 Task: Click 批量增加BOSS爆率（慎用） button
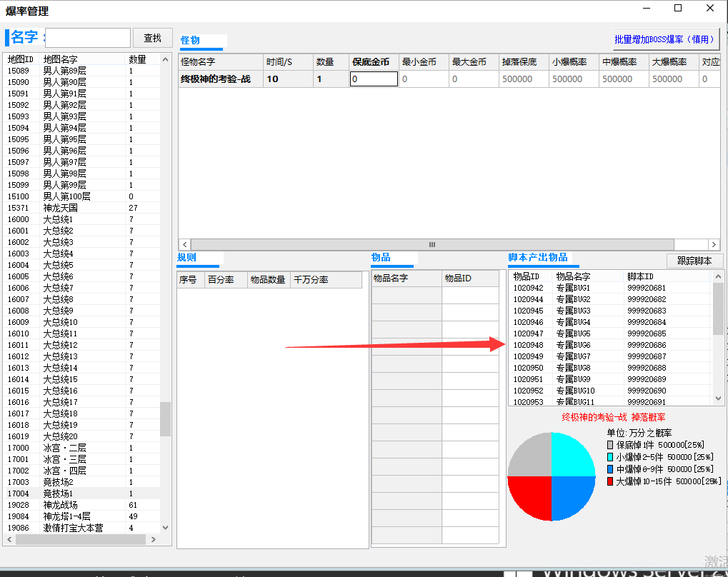(x=667, y=39)
